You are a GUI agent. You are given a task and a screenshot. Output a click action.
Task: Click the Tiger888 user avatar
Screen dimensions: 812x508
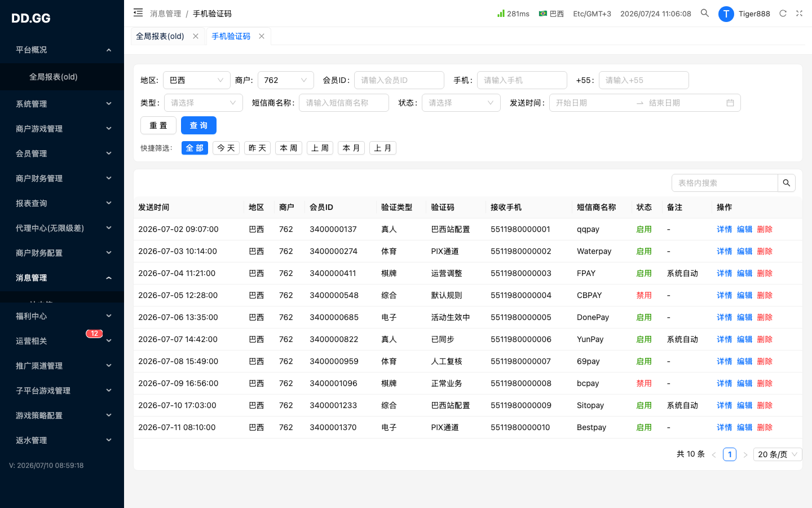pyautogui.click(x=726, y=14)
